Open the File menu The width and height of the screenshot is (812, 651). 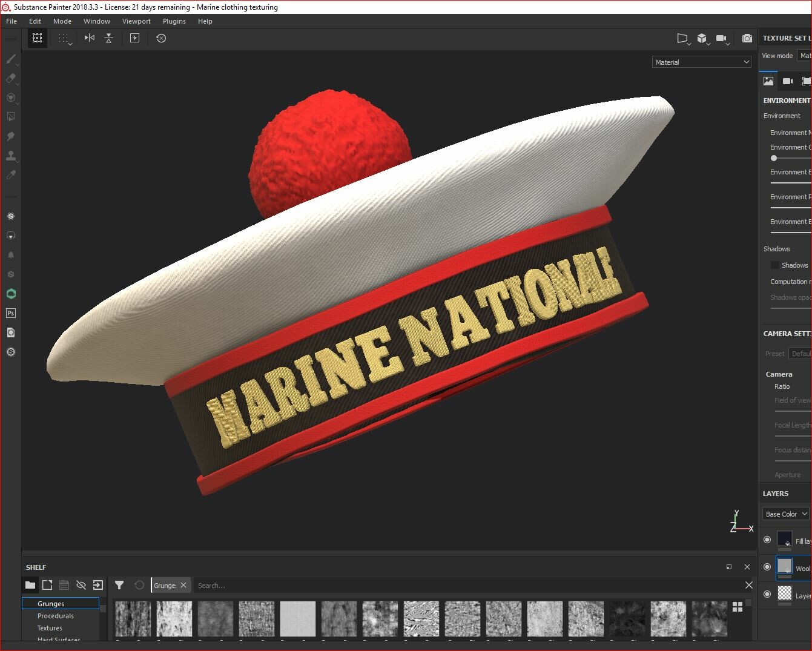point(12,21)
